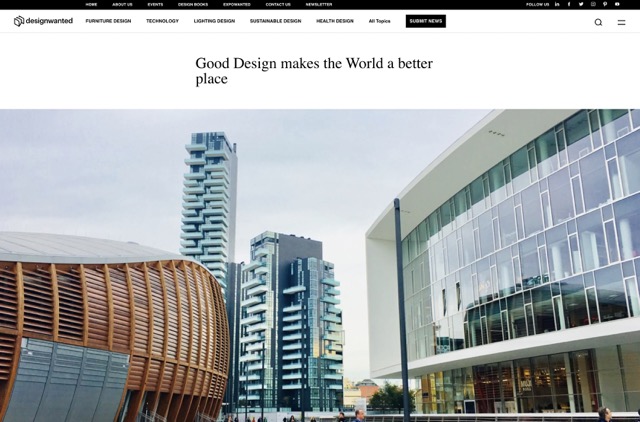Browse Lighting Design category

(214, 21)
